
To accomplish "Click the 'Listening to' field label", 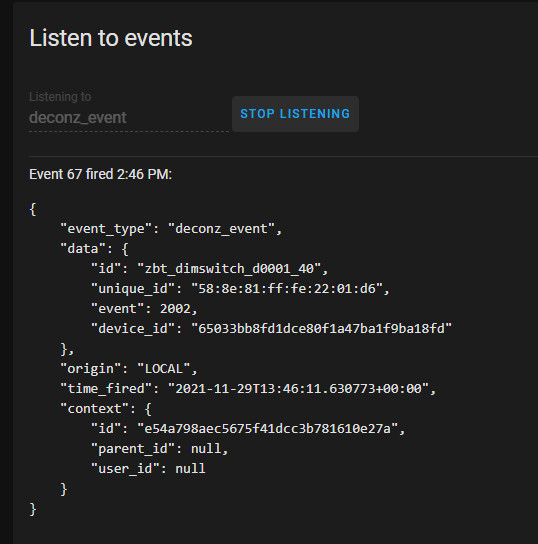I will tap(60, 97).
